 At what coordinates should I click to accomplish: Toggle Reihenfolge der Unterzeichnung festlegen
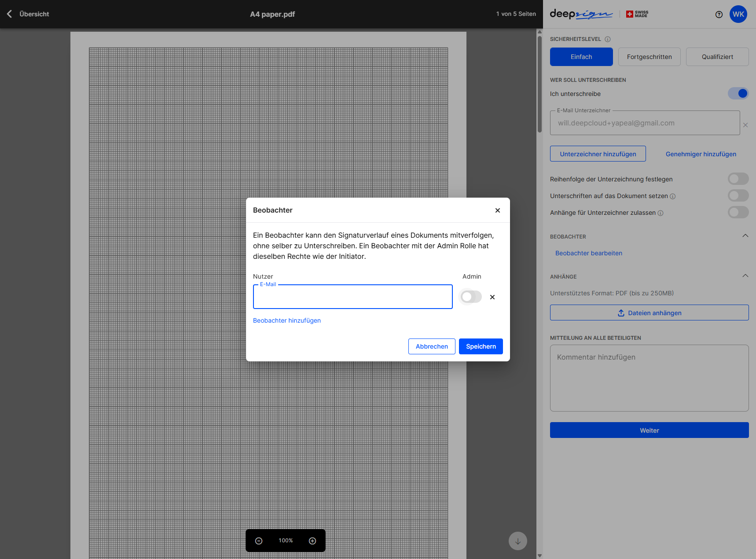coord(738,179)
